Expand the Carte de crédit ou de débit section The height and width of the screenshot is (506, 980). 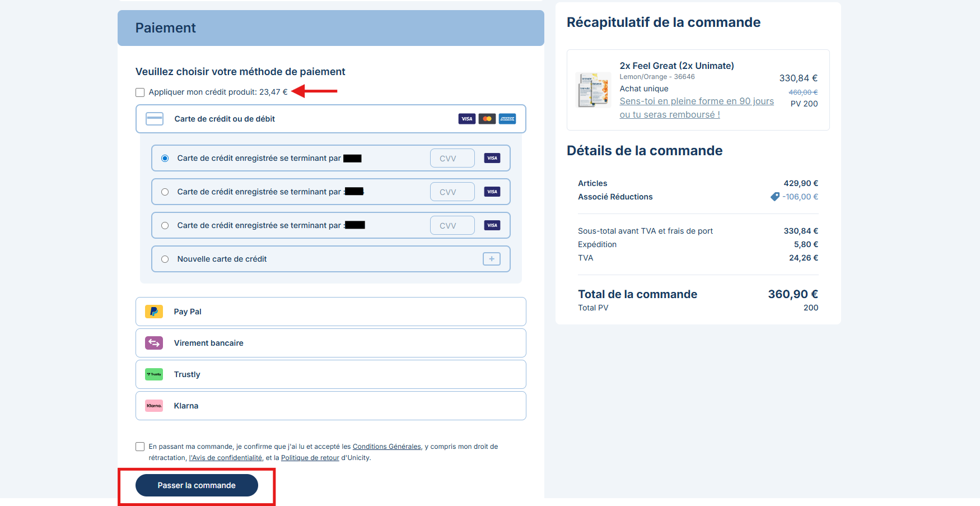click(x=330, y=119)
